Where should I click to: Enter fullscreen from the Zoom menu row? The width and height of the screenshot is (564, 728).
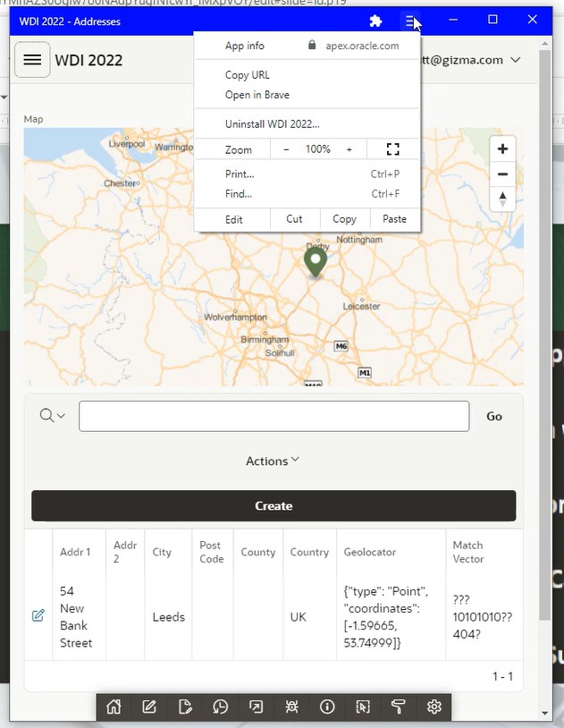click(392, 149)
